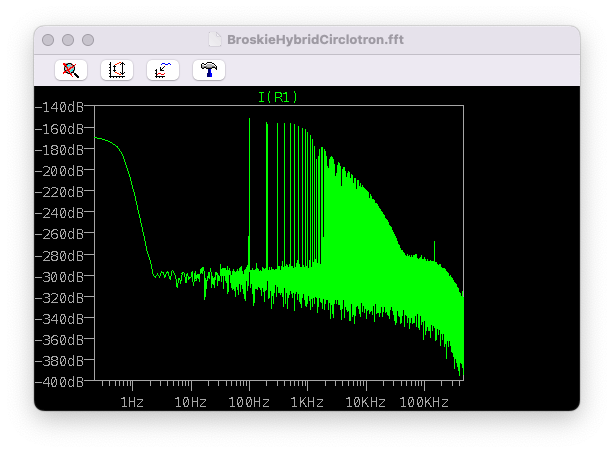Click the -400dB y-axis label
Viewport: 614px width, 453px height.
pyautogui.click(x=60, y=382)
